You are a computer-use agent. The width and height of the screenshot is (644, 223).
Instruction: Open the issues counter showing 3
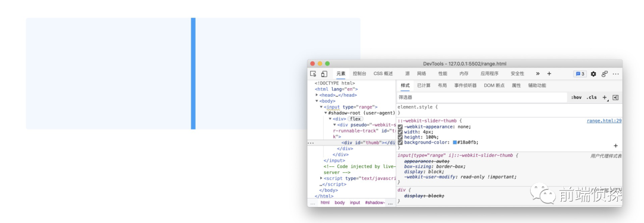pos(580,74)
